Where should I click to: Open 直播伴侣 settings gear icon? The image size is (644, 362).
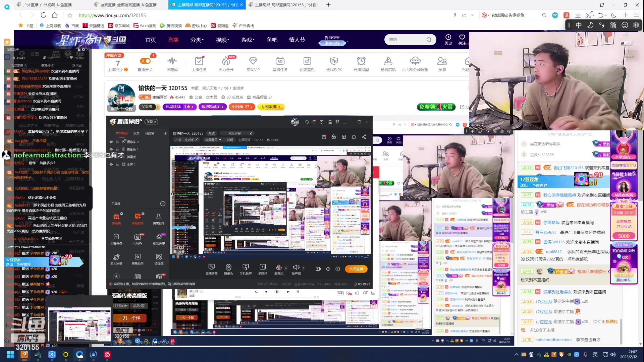pos(338,269)
